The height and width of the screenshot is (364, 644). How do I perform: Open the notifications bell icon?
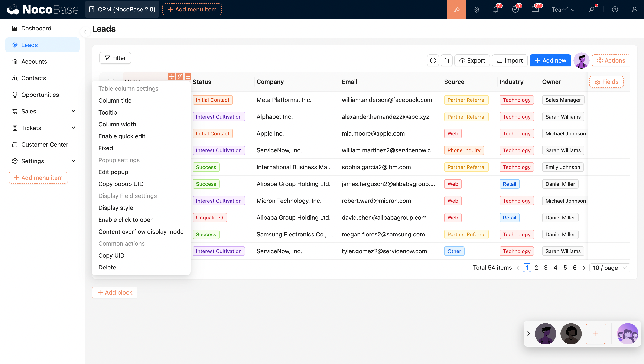click(496, 10)
